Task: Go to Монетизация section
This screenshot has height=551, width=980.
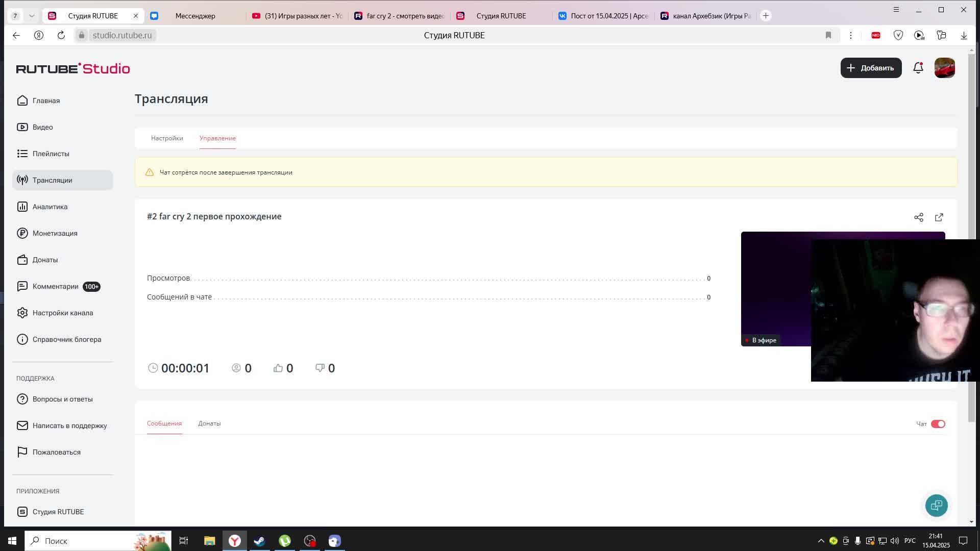Action: (55, 233)
